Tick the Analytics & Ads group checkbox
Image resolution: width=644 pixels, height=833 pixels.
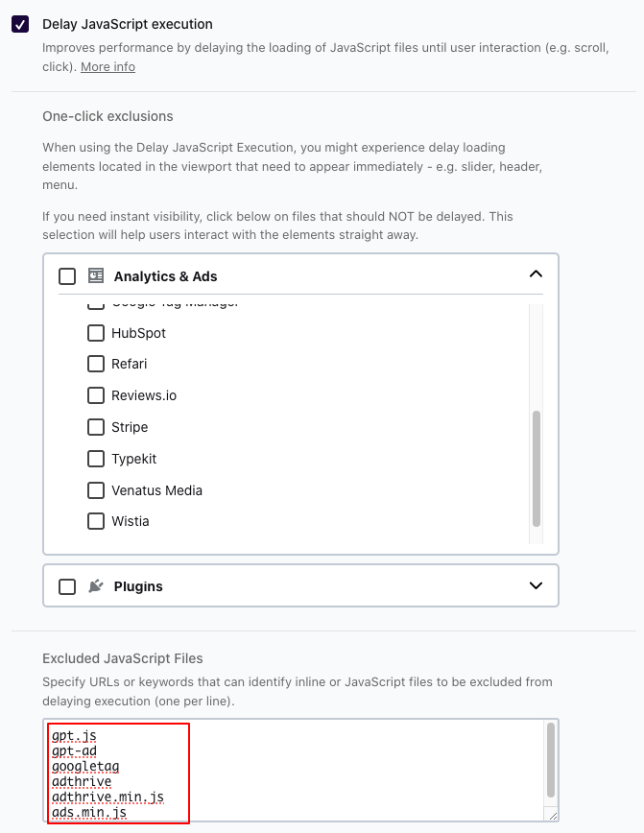pos(67,276)
